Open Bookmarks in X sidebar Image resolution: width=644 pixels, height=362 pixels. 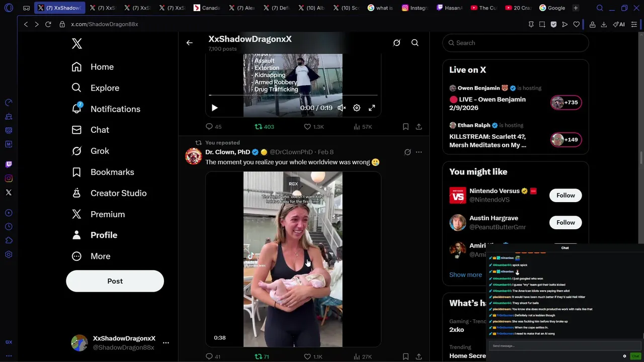[x=103, y=172]
